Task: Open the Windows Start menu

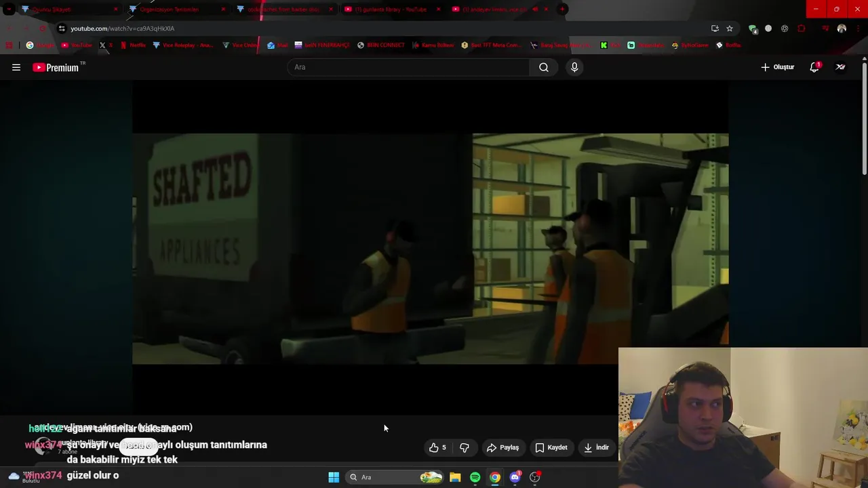Action: (334, 477)
